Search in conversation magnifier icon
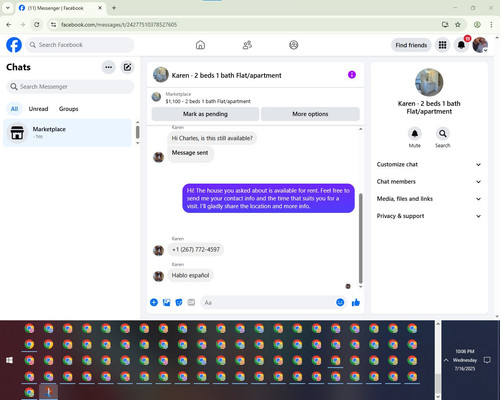 click(x=442, y=133)
